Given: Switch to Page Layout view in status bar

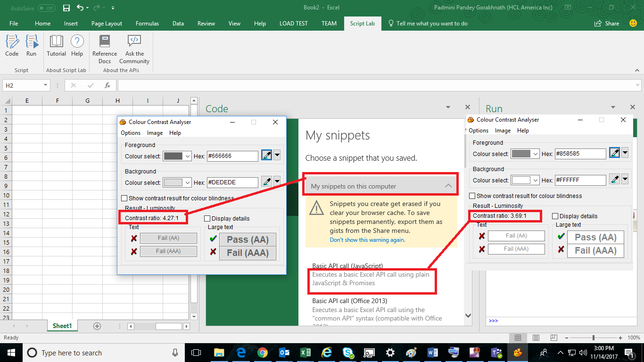Looking at the screenshot, I should click(x=536, y=337).
